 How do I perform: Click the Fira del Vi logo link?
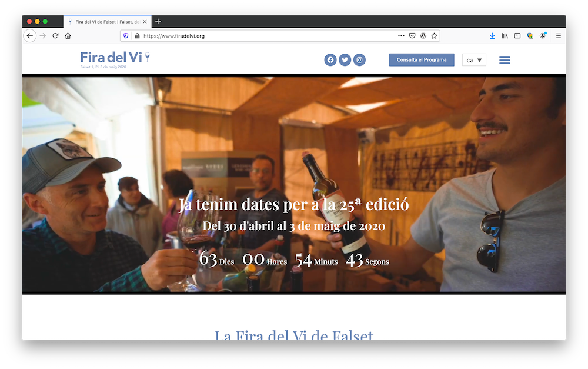pos(115,58)
